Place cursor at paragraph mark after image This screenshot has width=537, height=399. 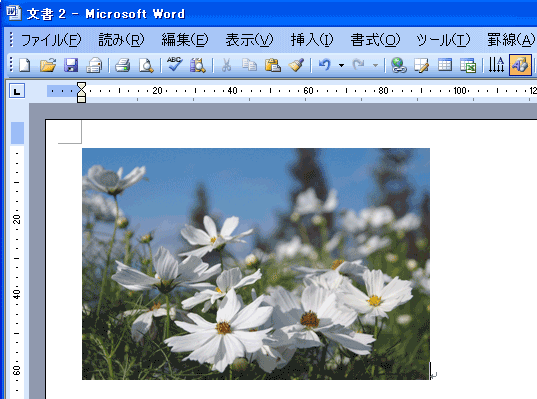coord(434,375)
